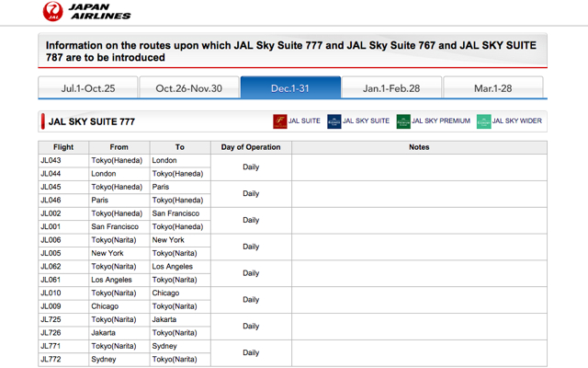Click the To column header

point(180,147)
